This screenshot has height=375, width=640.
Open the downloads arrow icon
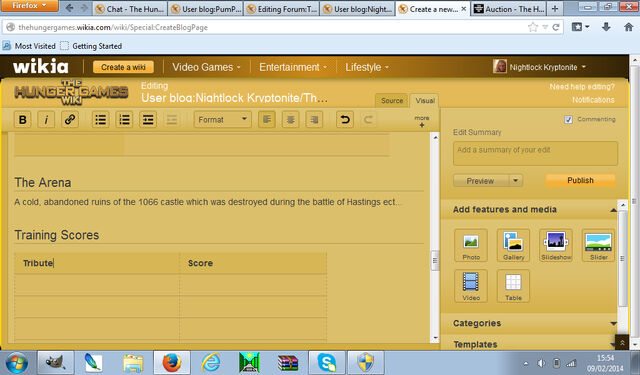[x=606, y=27]
